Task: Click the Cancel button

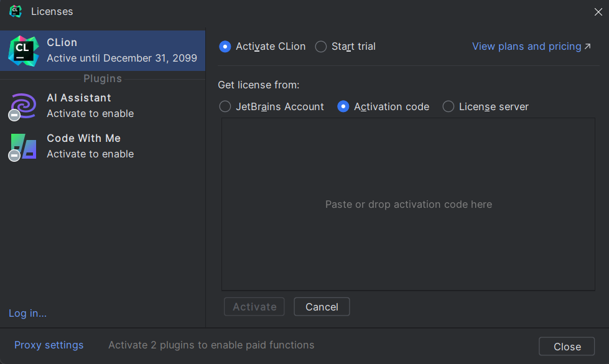Action: (322, 307)
